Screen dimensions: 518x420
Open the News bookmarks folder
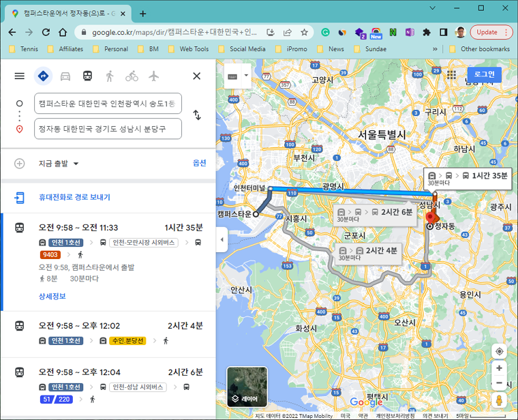tap(331, 49)
